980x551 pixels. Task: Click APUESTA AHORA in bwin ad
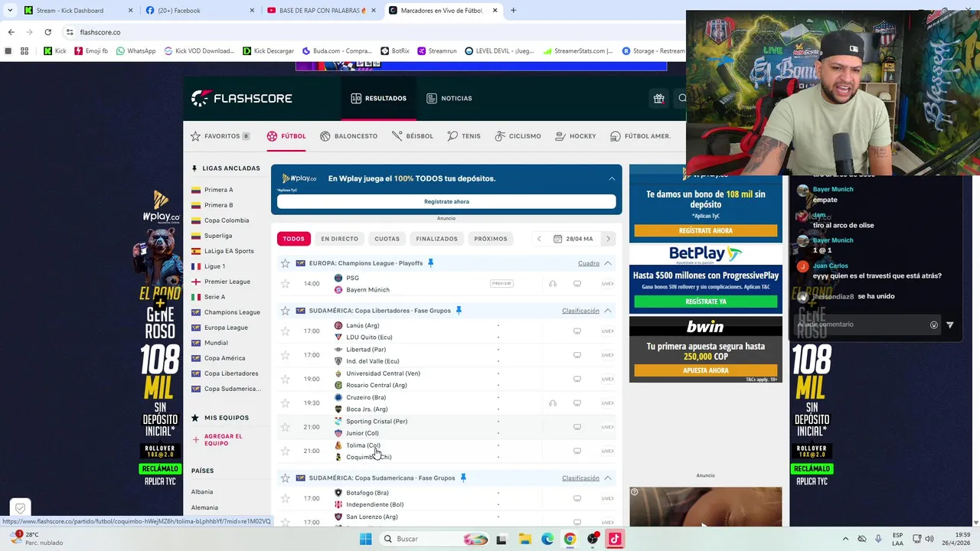click(x=706, y=370)
